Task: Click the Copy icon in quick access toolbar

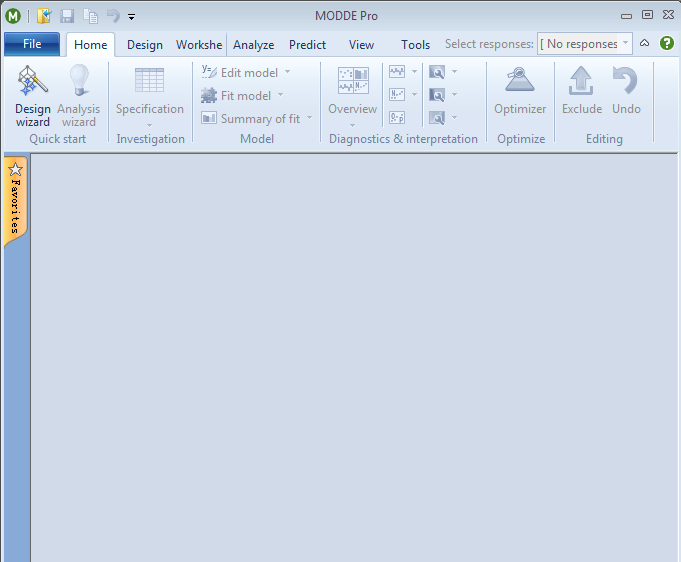Action: [x=90, y=16]
